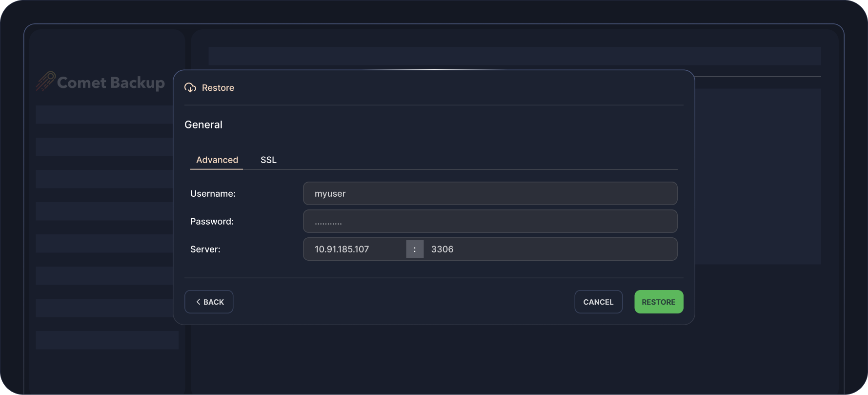The image size is (868, 395).
Task: Click the cloud download Restore icon
Action: pyautogui.click(x=190, y=88)
